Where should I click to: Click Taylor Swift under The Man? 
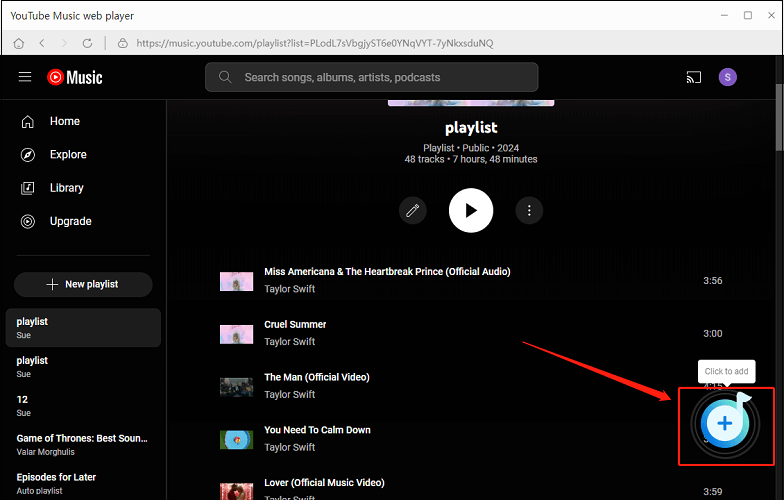point(290,394)
